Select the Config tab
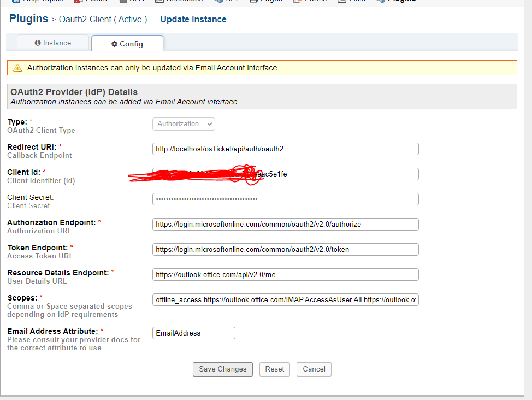The height and width of the screenshot is (400, 532). (127, 44)
